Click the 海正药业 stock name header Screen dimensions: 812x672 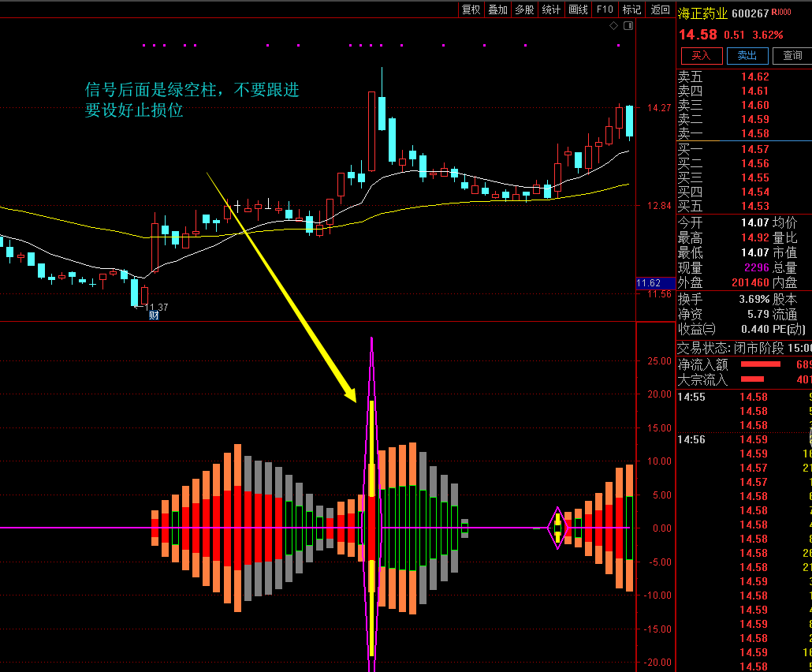[702, 13]
